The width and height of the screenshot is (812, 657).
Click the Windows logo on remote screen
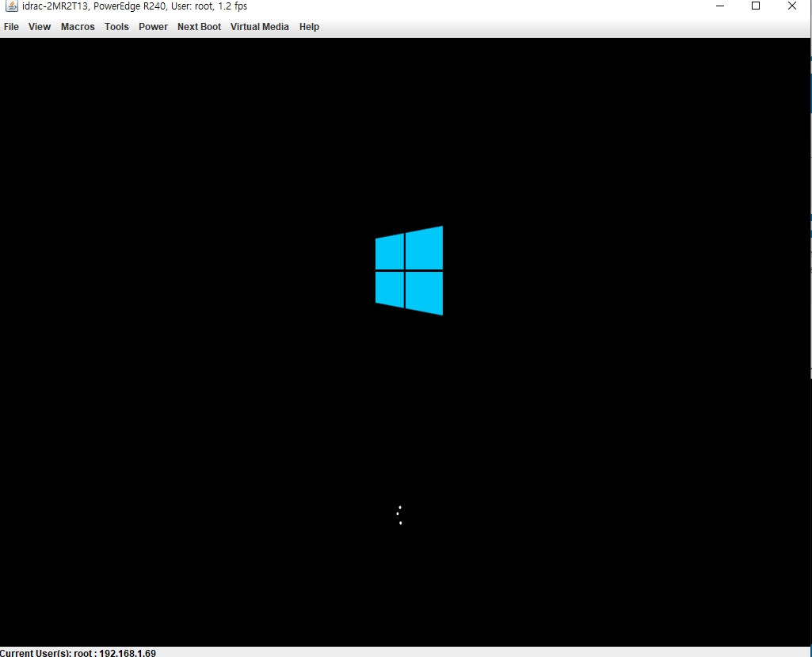coord(409,270)
